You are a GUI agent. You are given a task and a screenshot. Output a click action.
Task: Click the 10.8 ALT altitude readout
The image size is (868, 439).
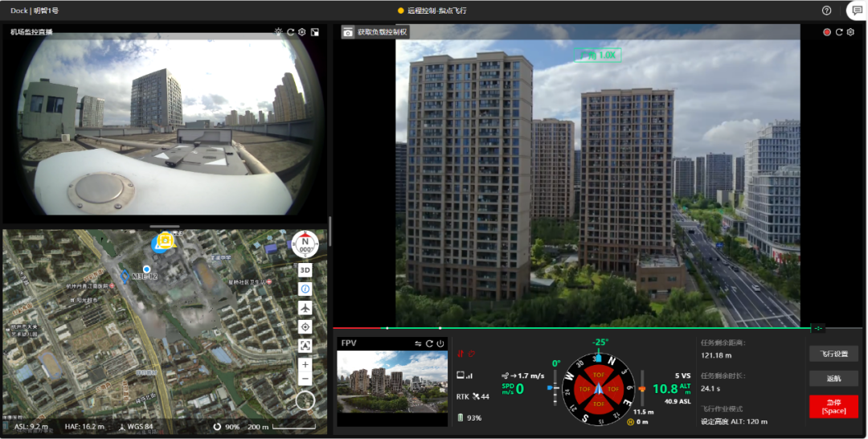[671, 388]
